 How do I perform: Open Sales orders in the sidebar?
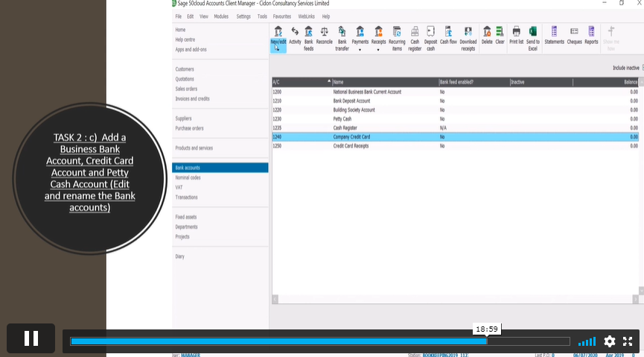click(186, 89)
